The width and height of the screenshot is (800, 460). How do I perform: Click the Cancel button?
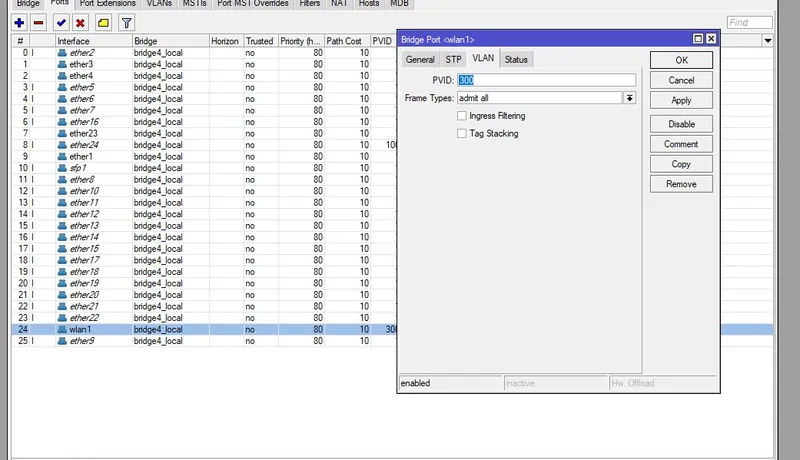681,80
